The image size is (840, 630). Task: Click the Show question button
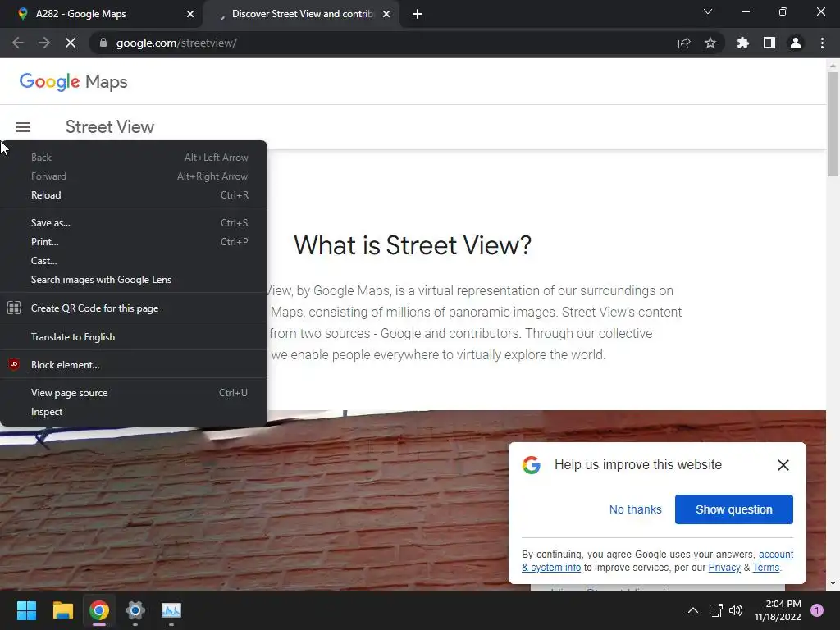pyautogui.click(x=734, y=509)
